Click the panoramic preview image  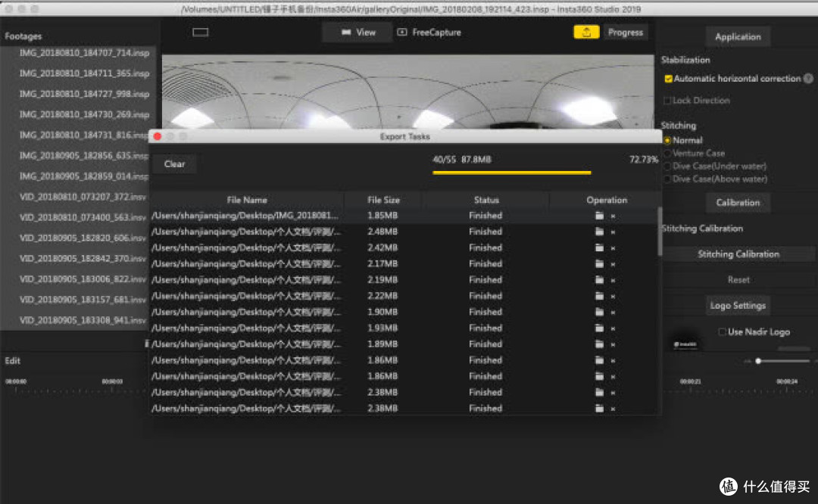tap(407, 92)
